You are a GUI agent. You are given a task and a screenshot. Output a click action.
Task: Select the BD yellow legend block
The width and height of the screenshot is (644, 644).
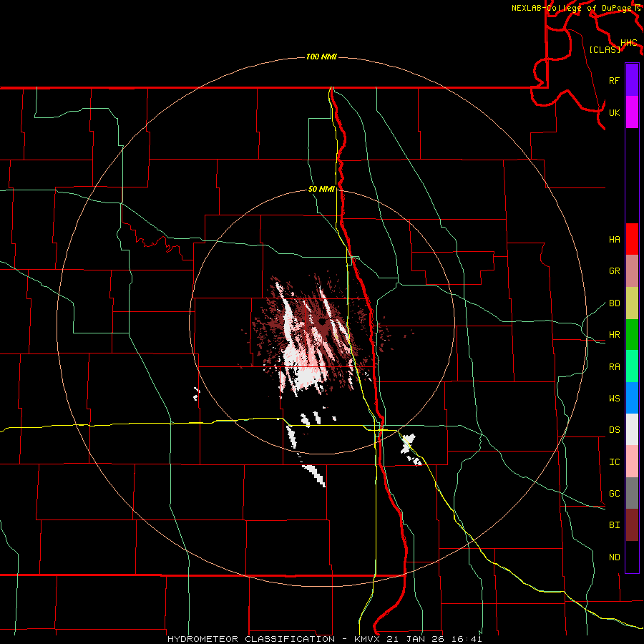pos(632,303)
